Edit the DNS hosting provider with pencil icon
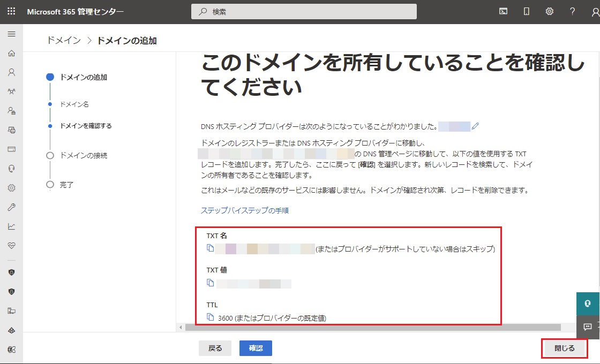The width and height of the screenshot is (600, 364). tap(475, 127)
